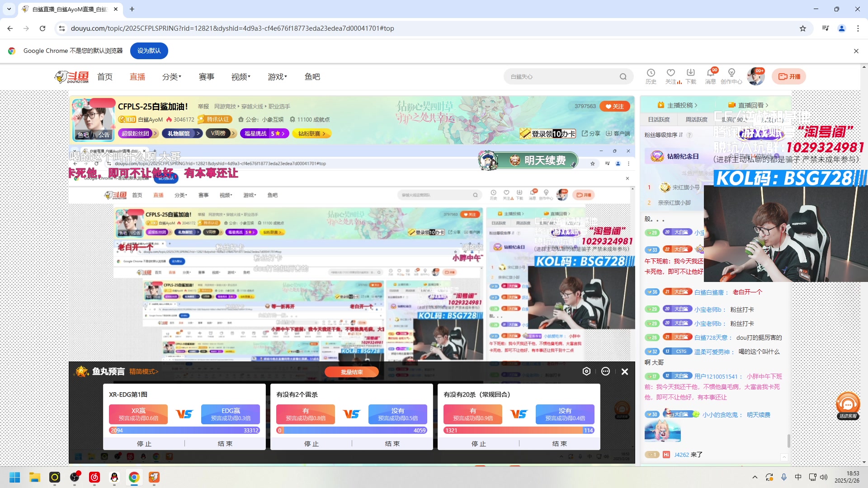Switch to 周活跃度 tab
868x488 pixels.
click(x=696, y=119)
